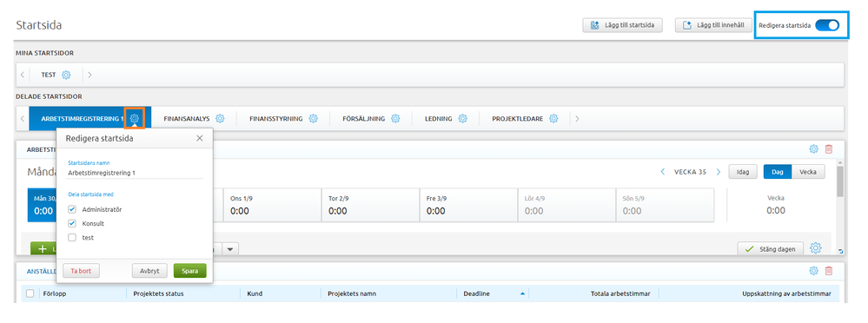Open Ledning settings gear

click(x=463, y=118)
